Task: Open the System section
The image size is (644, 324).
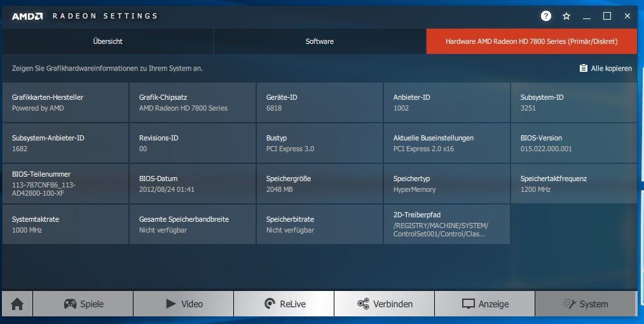Action: click(586, 304)
